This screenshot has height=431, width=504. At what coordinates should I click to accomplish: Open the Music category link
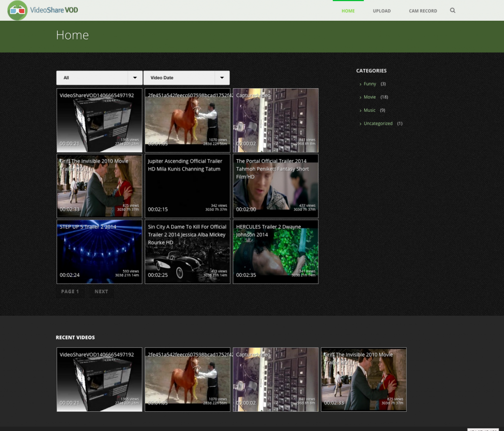click(369, 111)
